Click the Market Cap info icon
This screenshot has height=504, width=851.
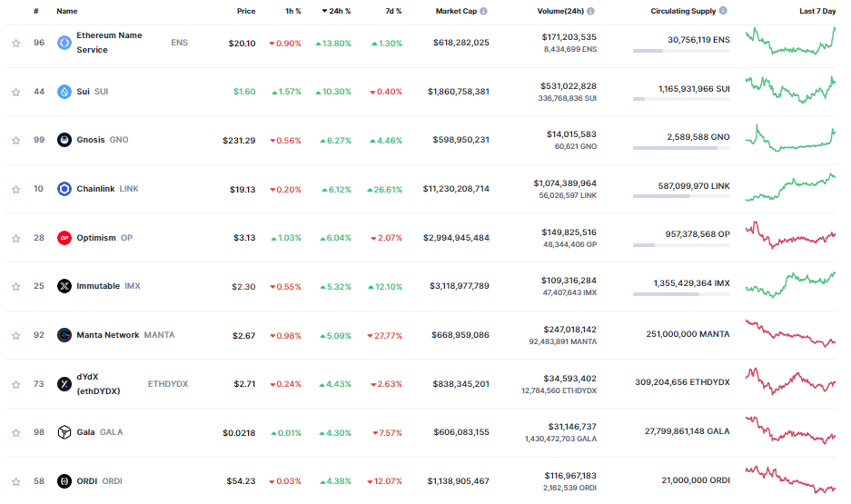tap(483, 12)
